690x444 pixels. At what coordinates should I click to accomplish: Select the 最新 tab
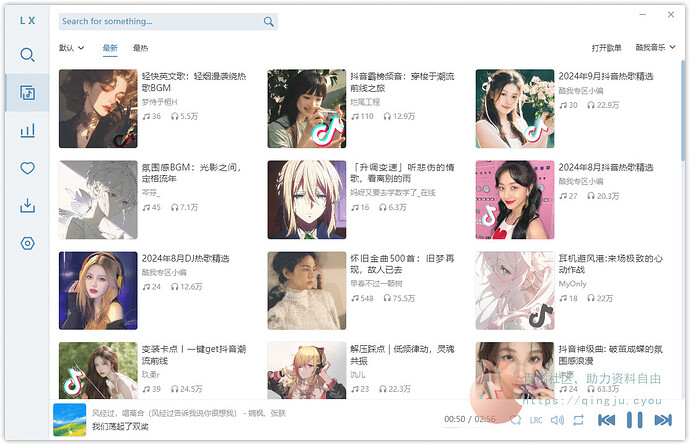click(x=110, y=48)
